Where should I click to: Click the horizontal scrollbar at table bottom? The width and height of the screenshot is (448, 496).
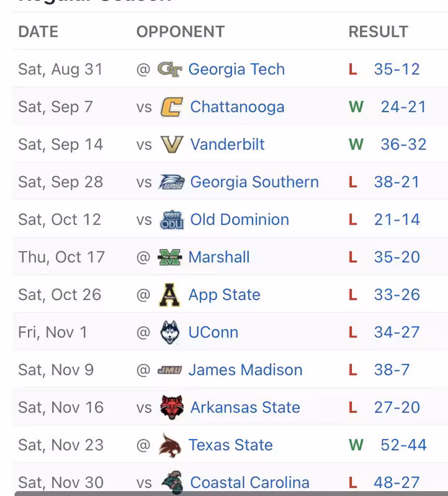[231, 494]
